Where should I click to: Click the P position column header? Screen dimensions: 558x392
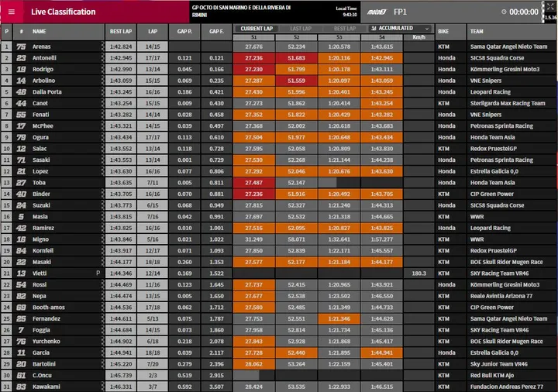(6, 31)
